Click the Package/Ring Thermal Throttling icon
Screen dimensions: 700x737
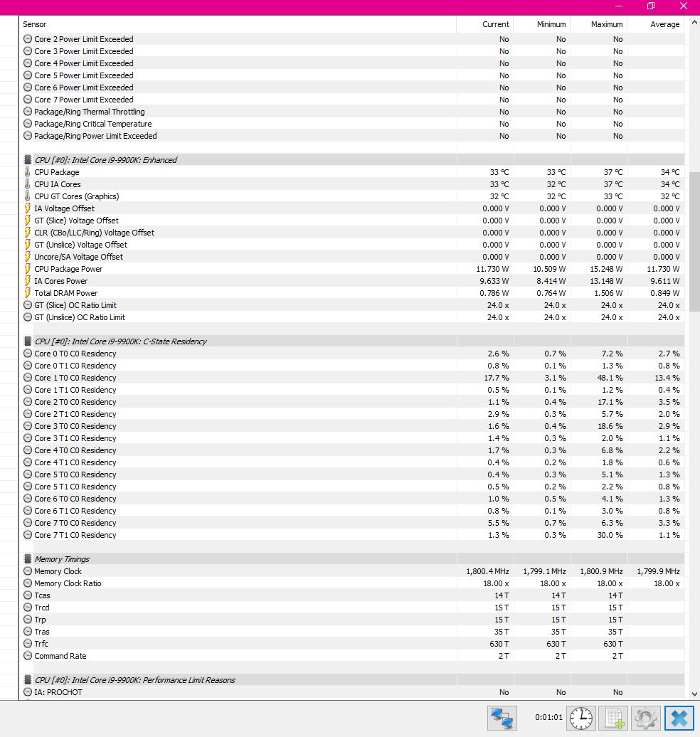(x=28, y=112)
